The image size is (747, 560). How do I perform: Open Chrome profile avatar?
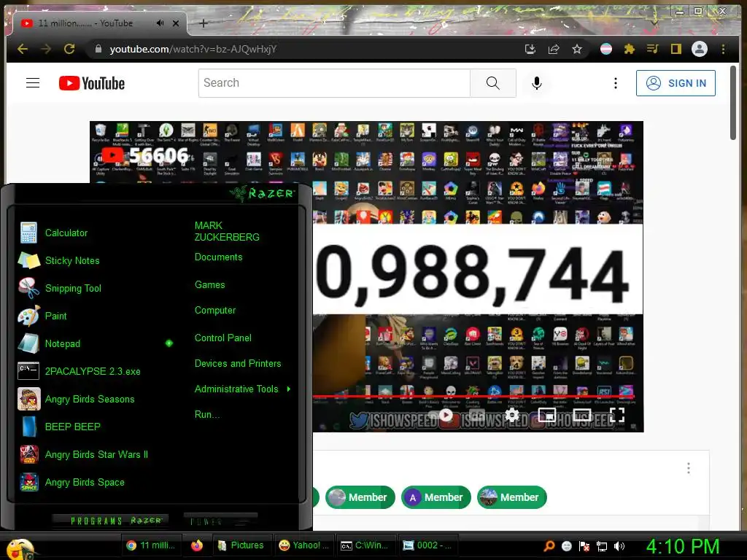tap(700, 49)
